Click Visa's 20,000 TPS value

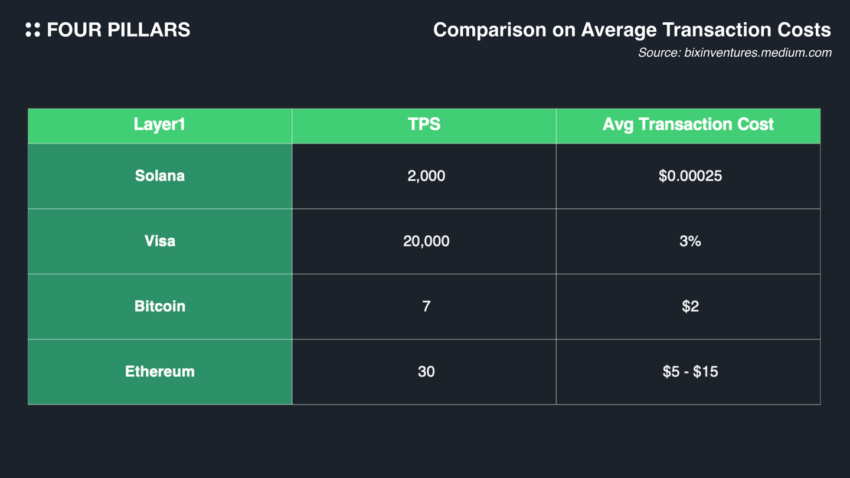coord(424,241)
